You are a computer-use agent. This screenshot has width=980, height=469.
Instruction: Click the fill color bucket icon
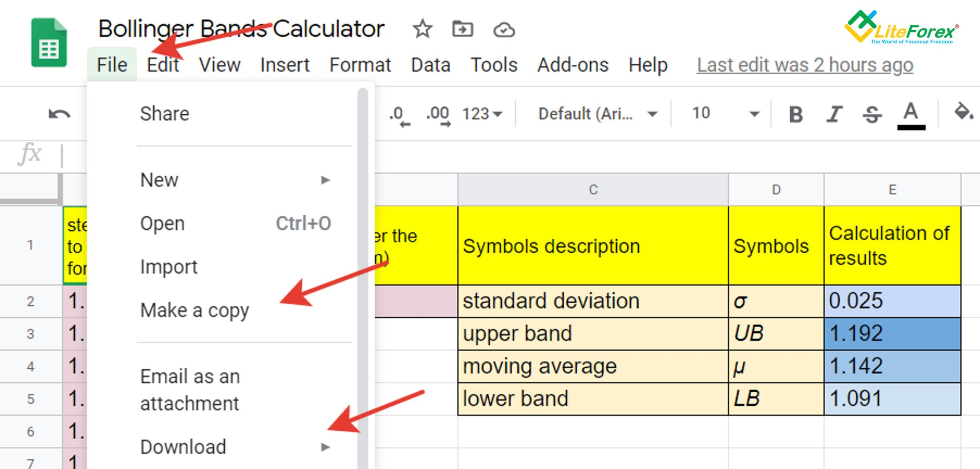point(962,112)
